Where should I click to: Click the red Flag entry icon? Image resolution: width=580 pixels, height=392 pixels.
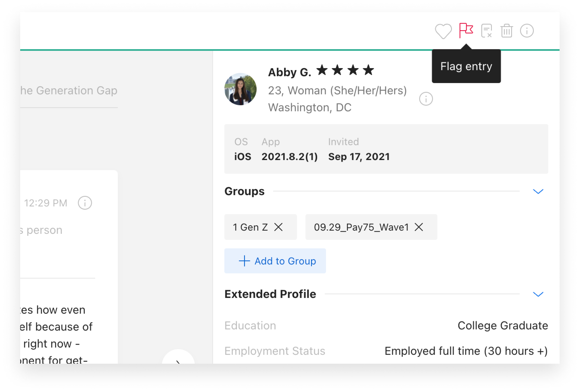466,30
